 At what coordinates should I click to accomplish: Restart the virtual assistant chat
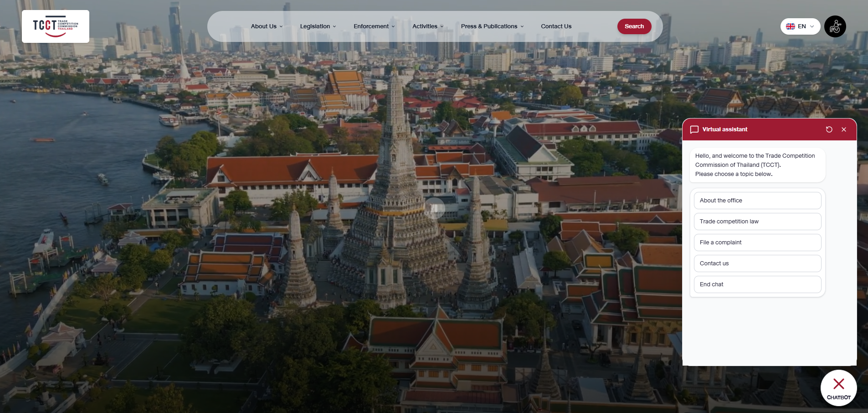point(829,129)
